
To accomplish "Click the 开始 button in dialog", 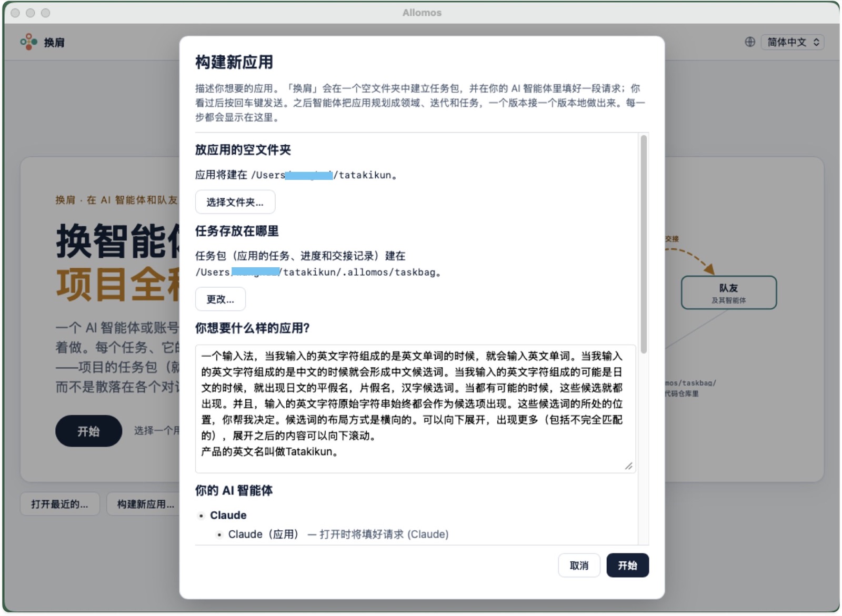I will coord(627,565).
